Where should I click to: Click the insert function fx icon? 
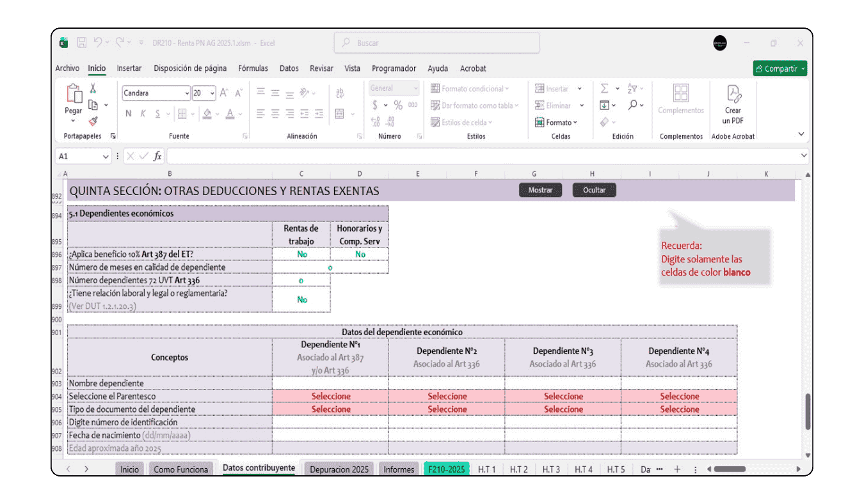click(x=157, y=156)
